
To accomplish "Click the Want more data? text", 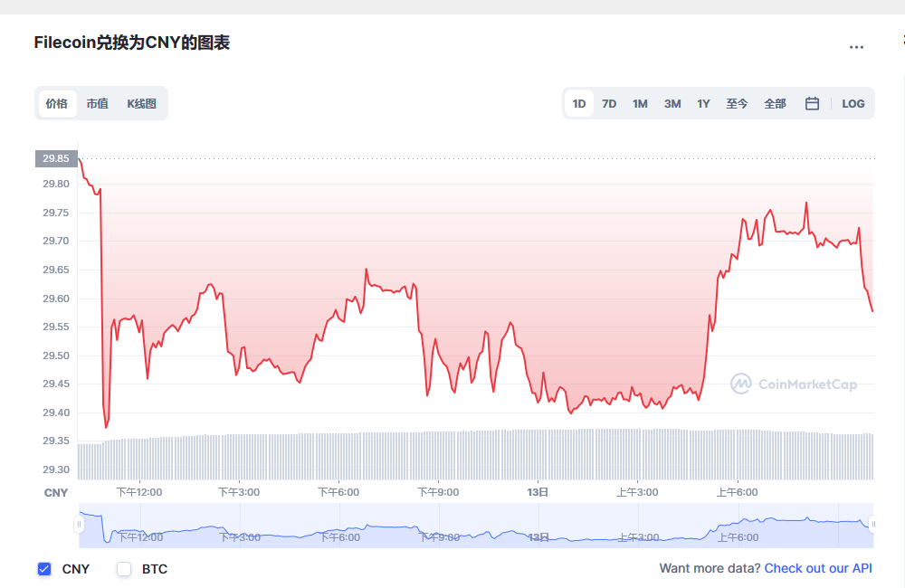I will [x=710, y=568].
